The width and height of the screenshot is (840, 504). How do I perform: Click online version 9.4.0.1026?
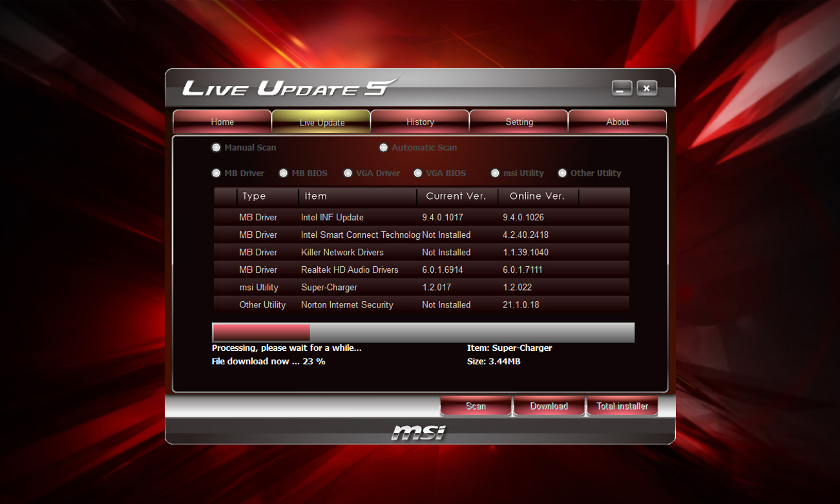click(x=523, y=218)
